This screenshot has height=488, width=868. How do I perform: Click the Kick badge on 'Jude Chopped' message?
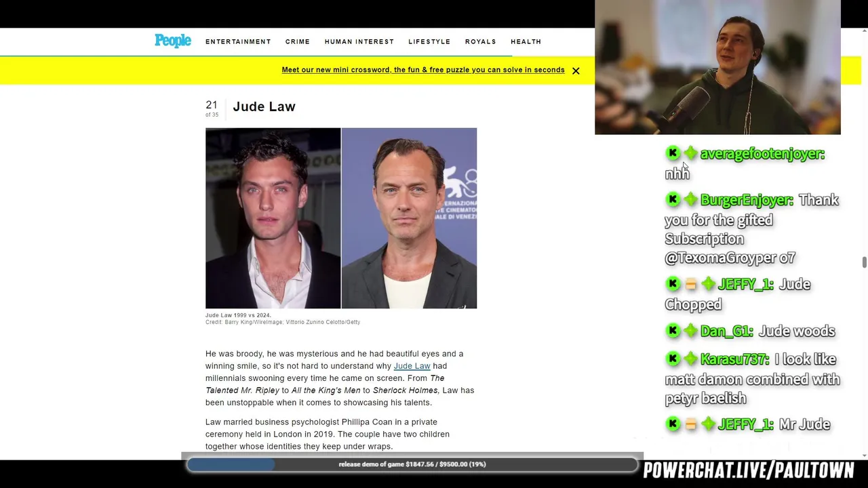click(x=673, y=284)
